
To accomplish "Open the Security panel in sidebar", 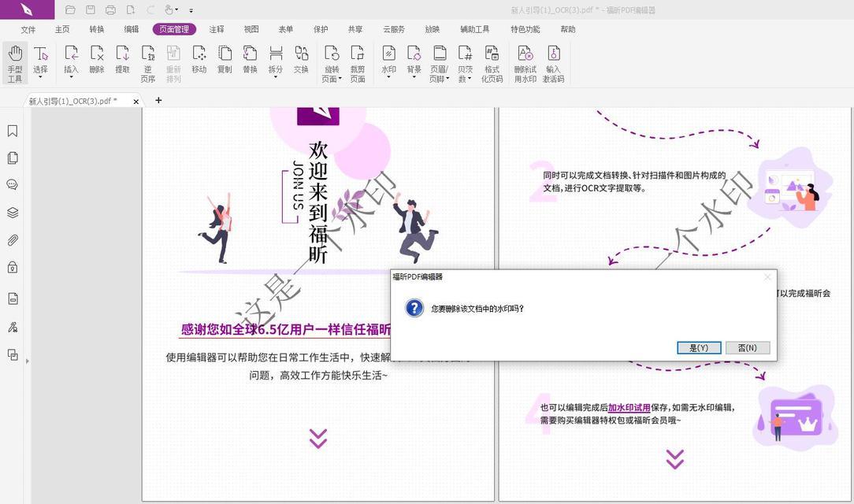I will [13, 267].
